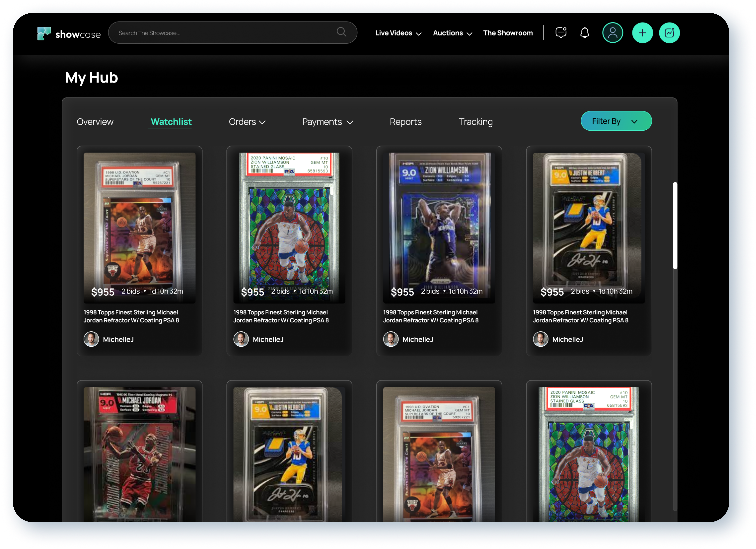
Task: Open the chat messages icon
Action: [561, 33]
